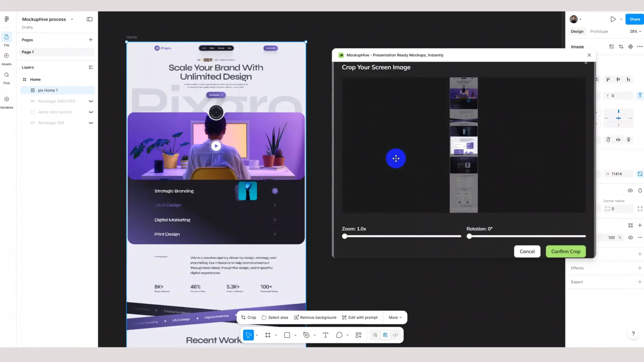644x362 pixels.
Task: Select the Frame tool
Action: [x=267, y=335]
